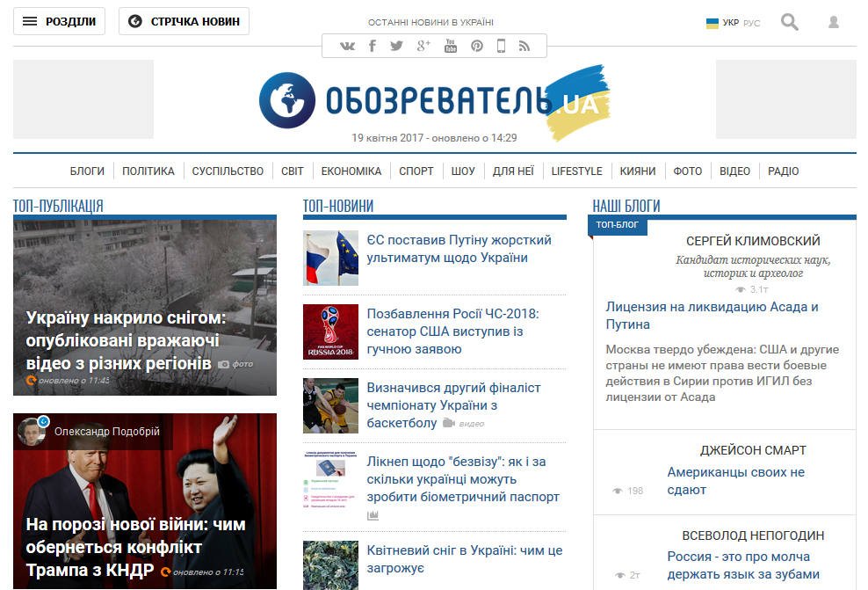Screen dimensions: 868x590
Task: Open the ШОУ section
Action: pyautogui.click(x=463, y=171)
